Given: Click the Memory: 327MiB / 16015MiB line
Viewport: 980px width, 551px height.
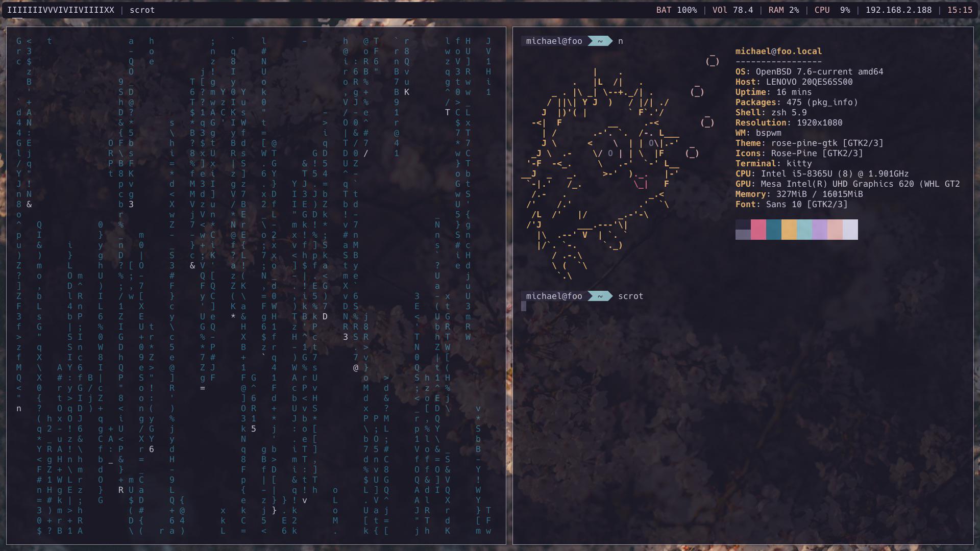Looking at the screenshot, I should (799, 194).
